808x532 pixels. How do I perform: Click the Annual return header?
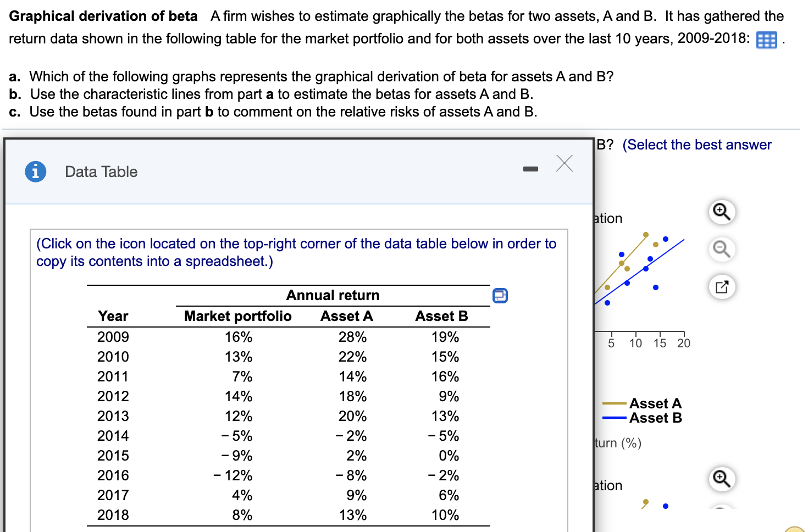(x=333, y=295)
